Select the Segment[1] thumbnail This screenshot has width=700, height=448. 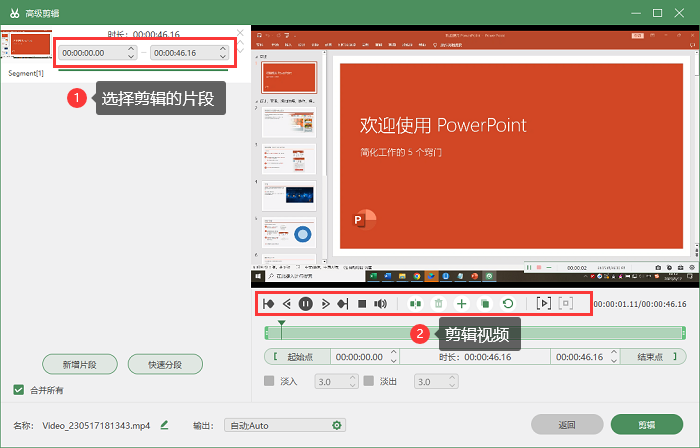coord(26,44)
